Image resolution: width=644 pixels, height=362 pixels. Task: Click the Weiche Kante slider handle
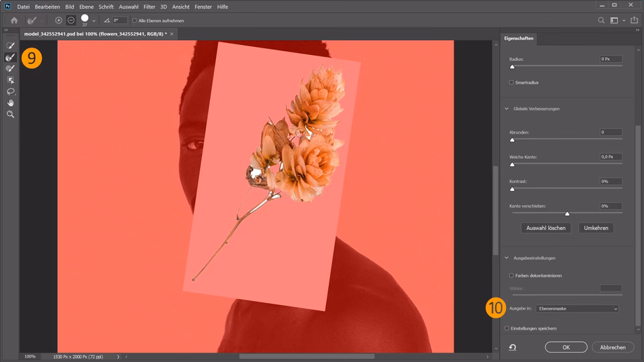point(512,165)
